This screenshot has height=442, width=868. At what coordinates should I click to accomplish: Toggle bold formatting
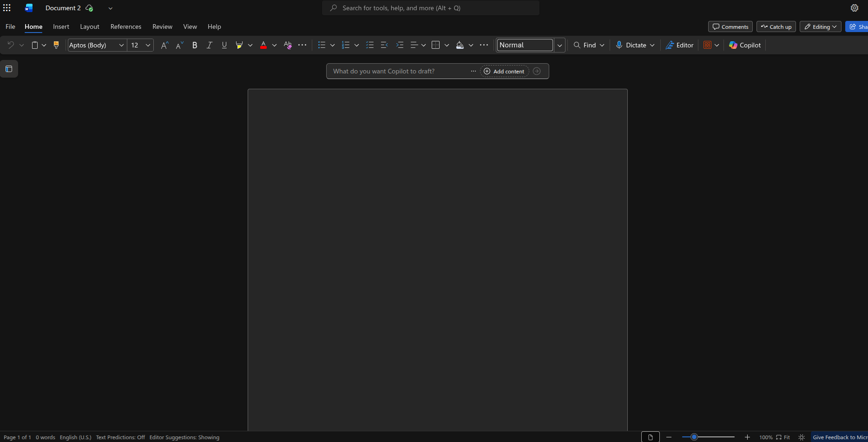[x=195, y=45]
